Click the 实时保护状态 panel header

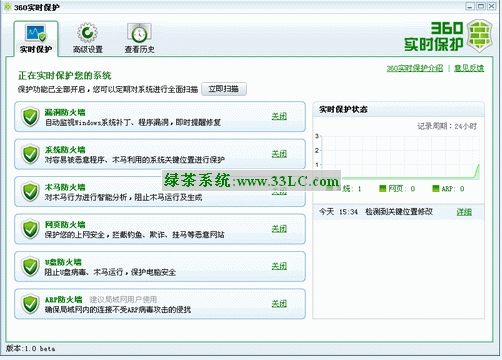398,109
